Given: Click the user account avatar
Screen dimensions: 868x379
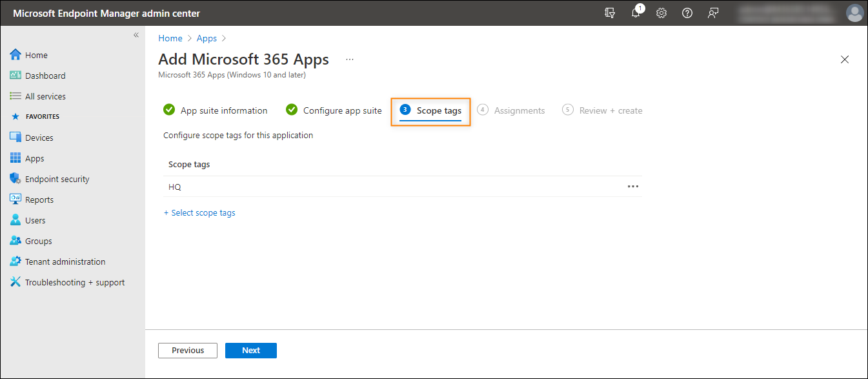Looking at the screenshot, I should tap(854, 13).
